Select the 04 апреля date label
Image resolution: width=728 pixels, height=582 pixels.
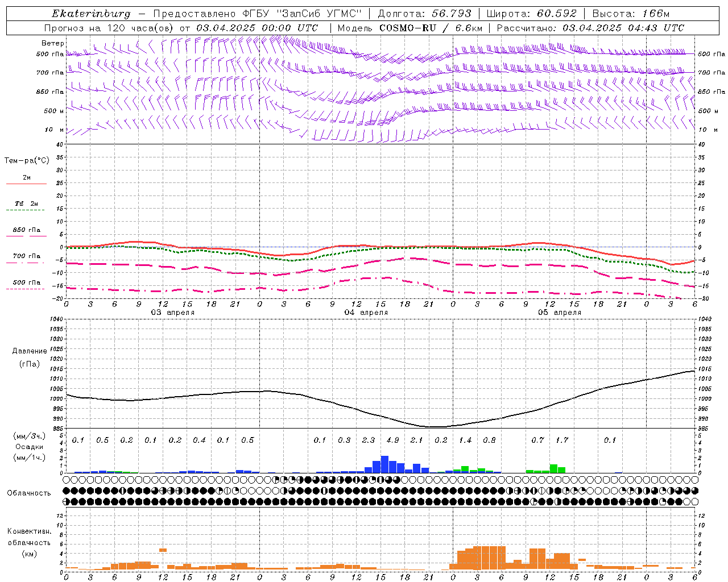[x=366, y=313]
